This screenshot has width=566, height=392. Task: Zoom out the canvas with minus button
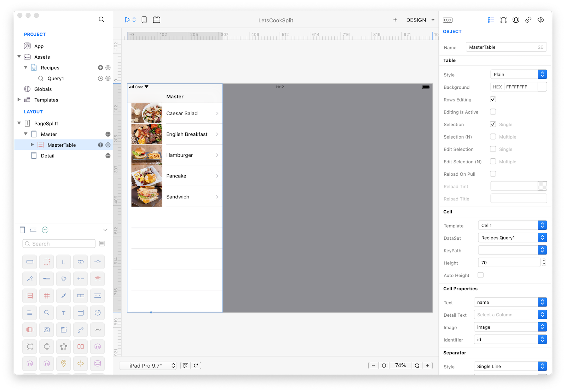(373, 365)
